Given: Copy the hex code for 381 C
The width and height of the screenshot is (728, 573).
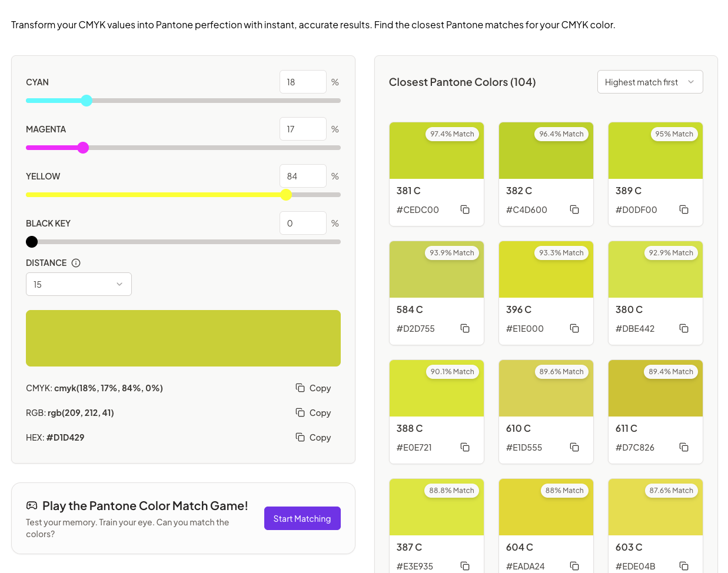Looking at the screenshot, I should [465, 209].
